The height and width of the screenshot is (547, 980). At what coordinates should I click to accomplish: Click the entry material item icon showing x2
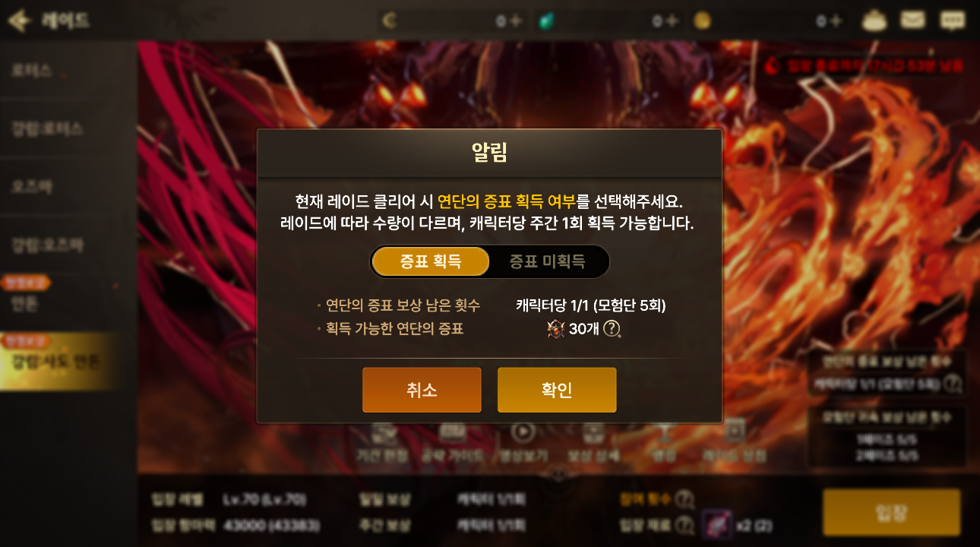[x=716, y=524]
